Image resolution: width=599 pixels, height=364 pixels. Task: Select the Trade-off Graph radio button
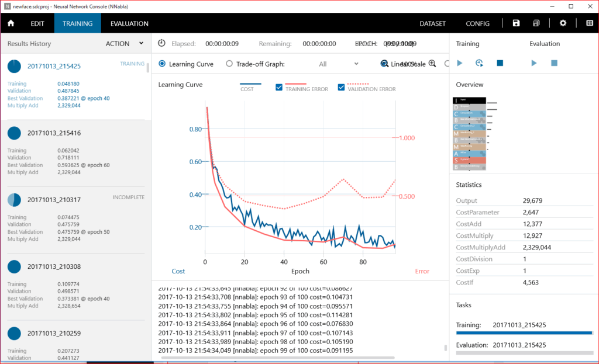pos(229,64)
